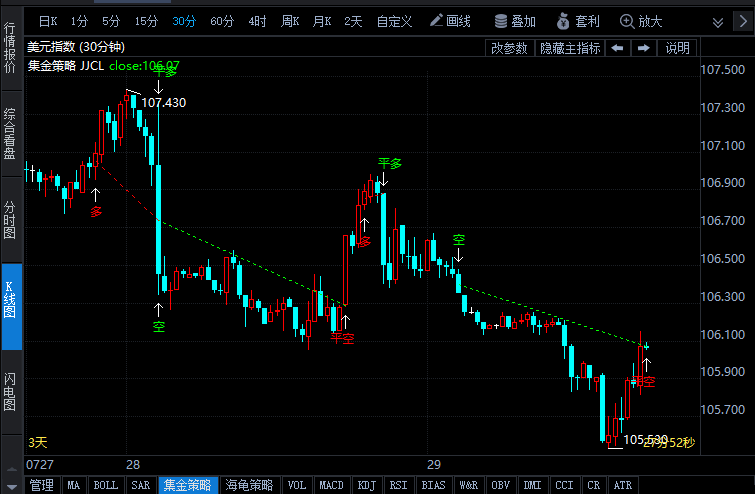Select the VOL indicator tab

[x=297, y=485]
